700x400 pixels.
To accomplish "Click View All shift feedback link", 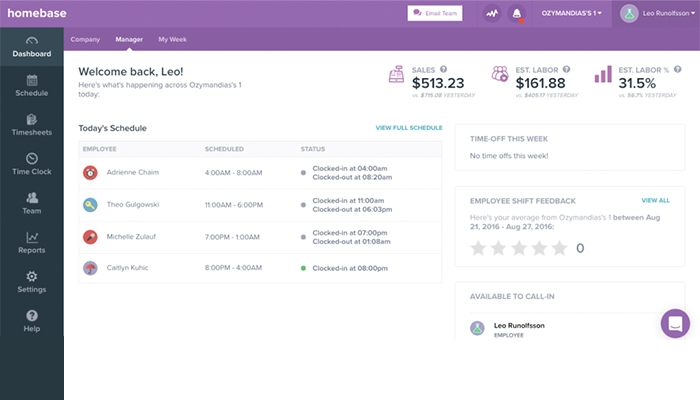I will [x=655, y=200].
